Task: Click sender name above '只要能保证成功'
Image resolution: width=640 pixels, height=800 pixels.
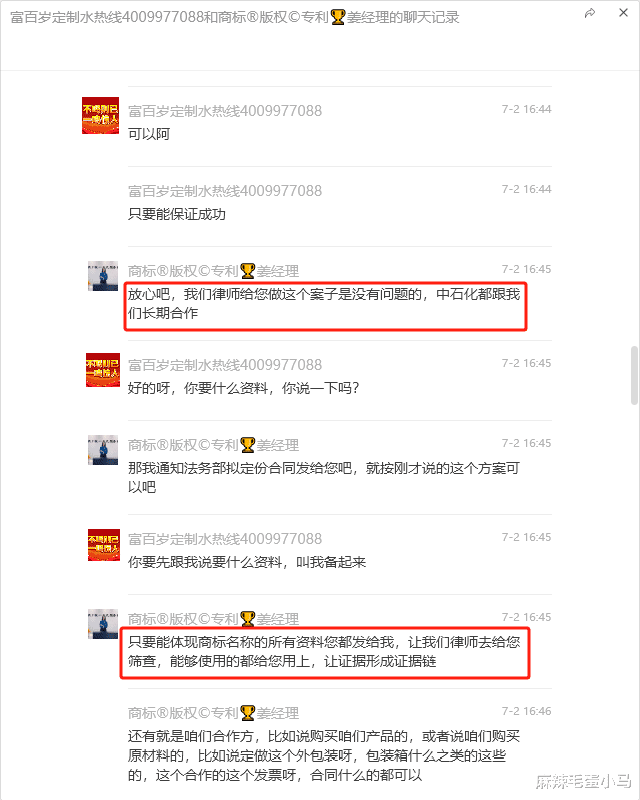Action: click(225, 191)
